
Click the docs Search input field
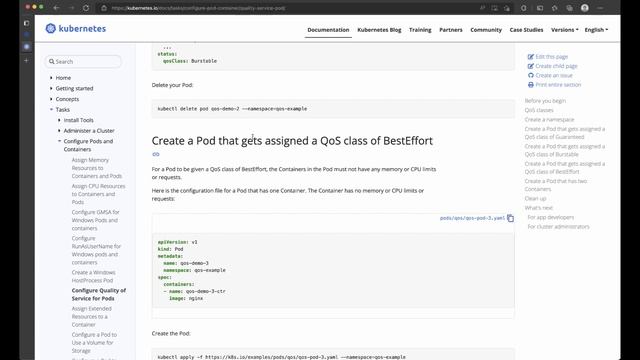[x=83, y=62]
